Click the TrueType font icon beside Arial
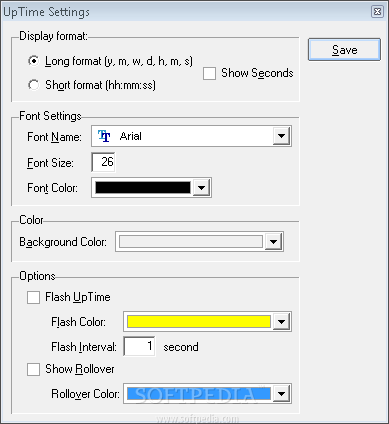Screen dimensions: 389x424 (x=104, y=136)
